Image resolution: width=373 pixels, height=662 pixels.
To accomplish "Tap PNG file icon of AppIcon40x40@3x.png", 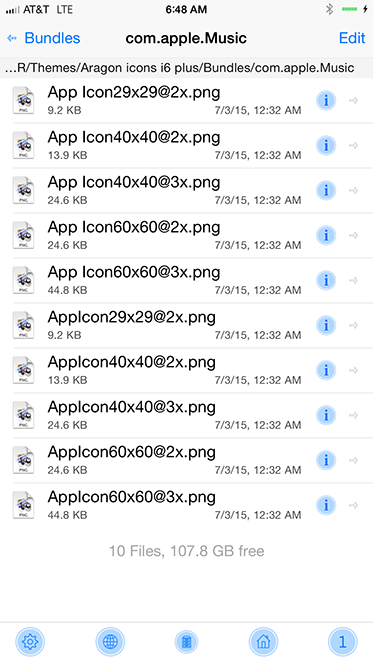I will click(x=23, y=415).
